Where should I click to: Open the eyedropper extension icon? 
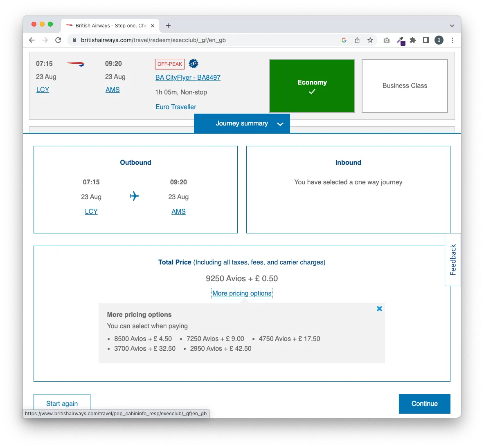401,40
